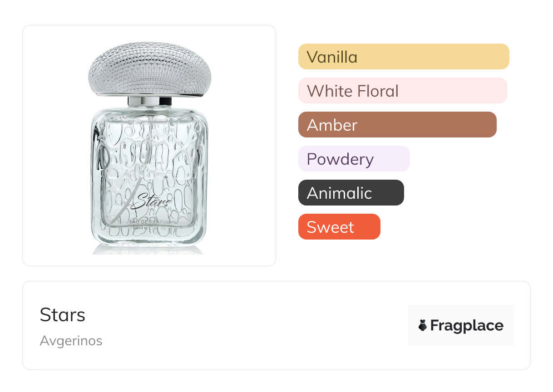The height and width of the screenshot is (392, 553).
Task: Click the bubbled glass body of the bottle
Action: point(150,154)
